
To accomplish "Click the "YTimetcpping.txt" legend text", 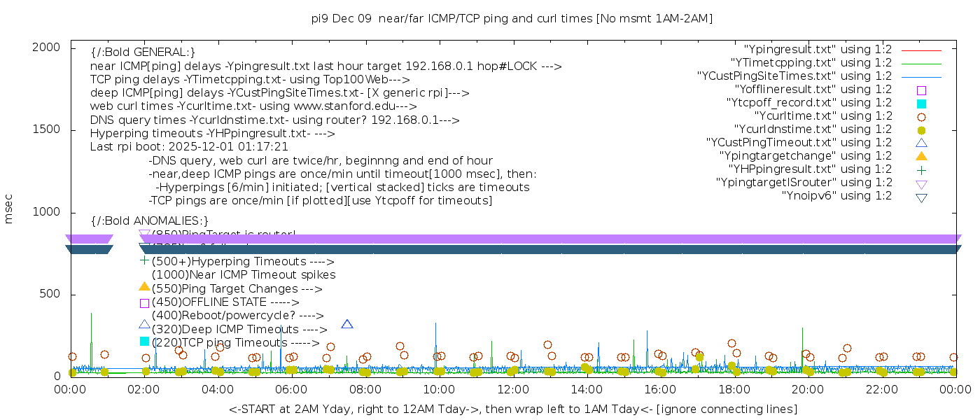I will click(810, 63).
